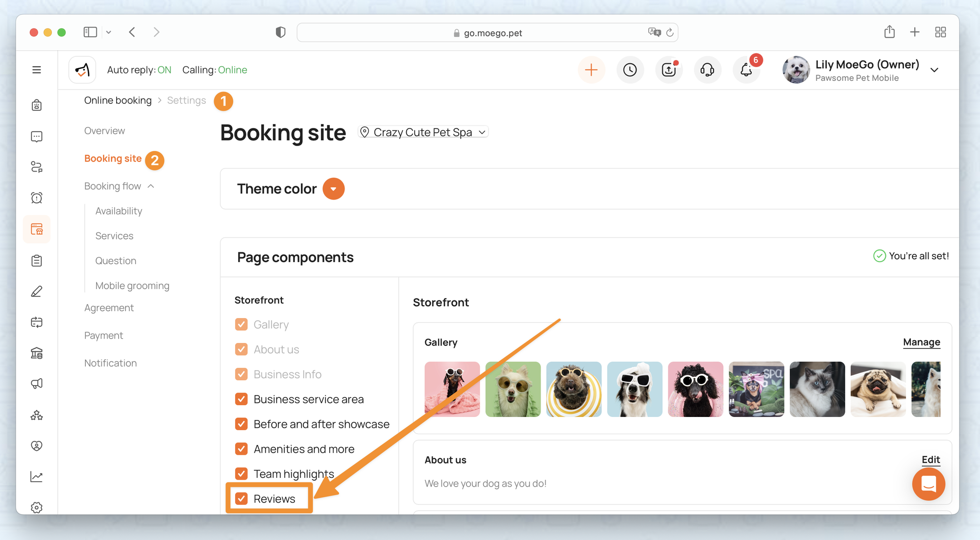Open the upload share icon with red dot
Viewport: 980px width, 540px height.
coord(669,70)
